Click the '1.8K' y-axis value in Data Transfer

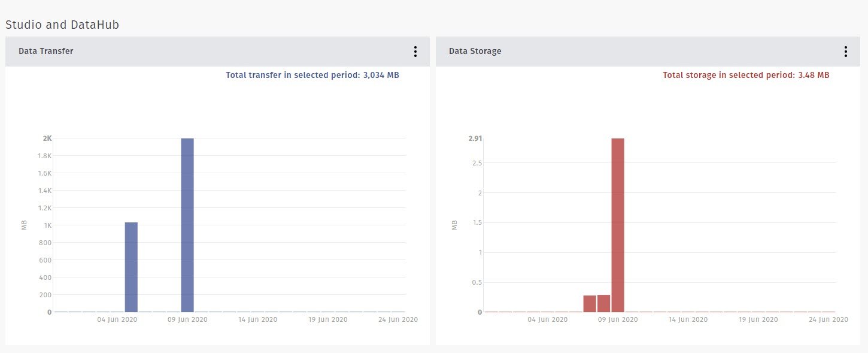coord(44,156)
